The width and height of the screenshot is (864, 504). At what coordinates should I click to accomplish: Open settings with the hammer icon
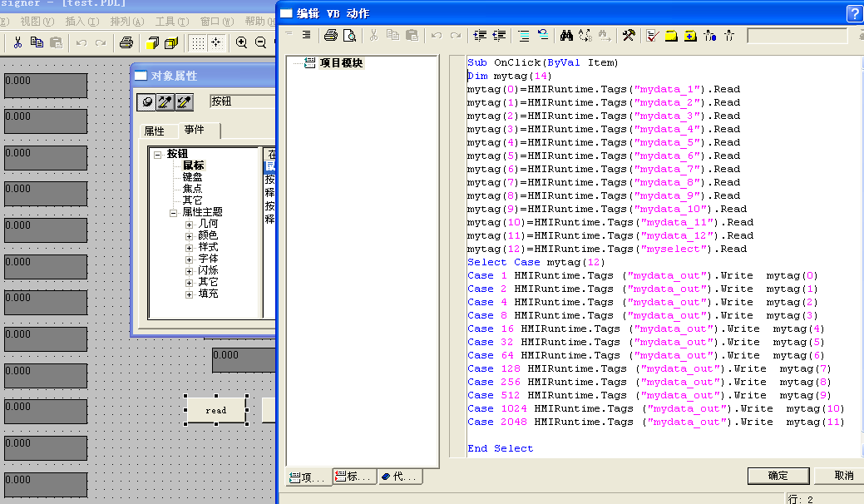coord(628,36)
